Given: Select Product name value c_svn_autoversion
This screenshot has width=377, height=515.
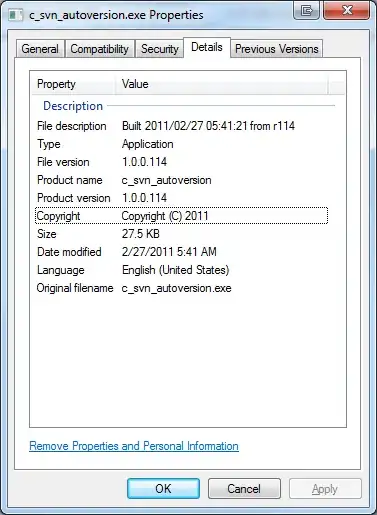Looking at the screenshot, I should [x=166, y=180].
